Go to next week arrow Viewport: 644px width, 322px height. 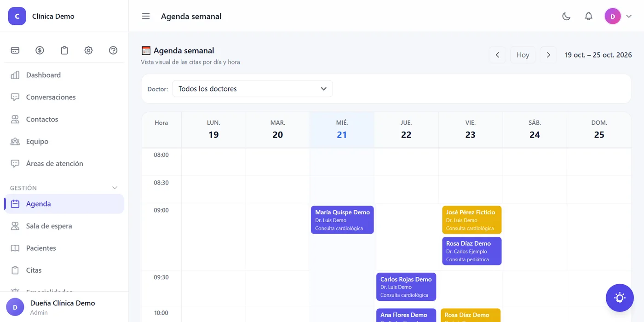[548, 55]
